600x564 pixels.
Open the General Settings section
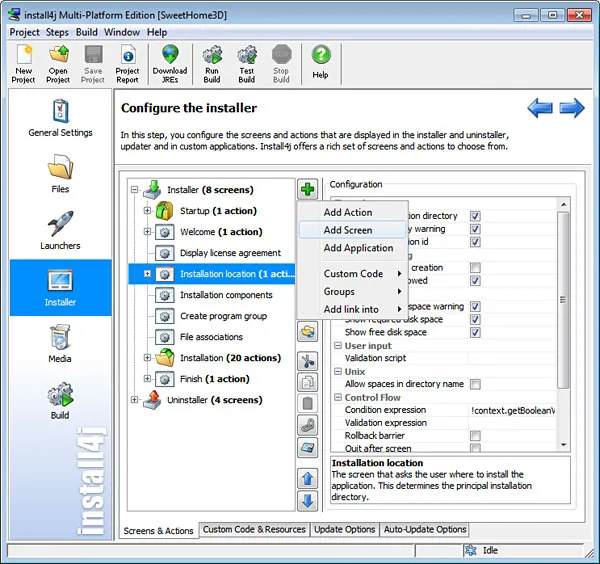pyautogui.click(x=60, y=118)
